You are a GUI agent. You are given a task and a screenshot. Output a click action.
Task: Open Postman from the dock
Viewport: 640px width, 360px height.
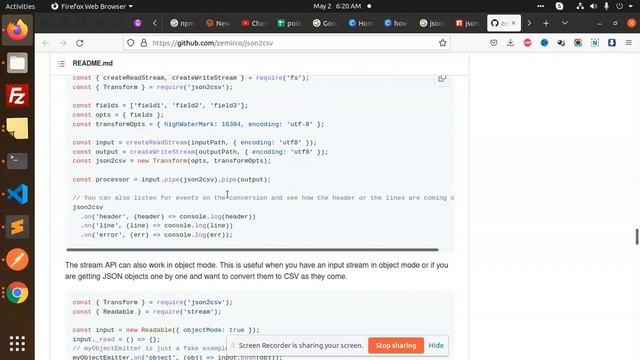17,260
